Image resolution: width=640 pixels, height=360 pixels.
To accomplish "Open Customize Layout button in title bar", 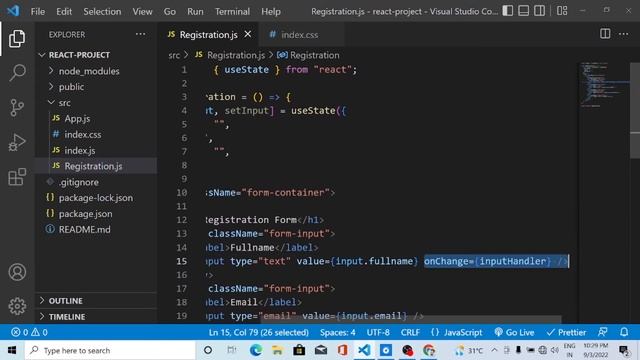I will tap(562, 11).
